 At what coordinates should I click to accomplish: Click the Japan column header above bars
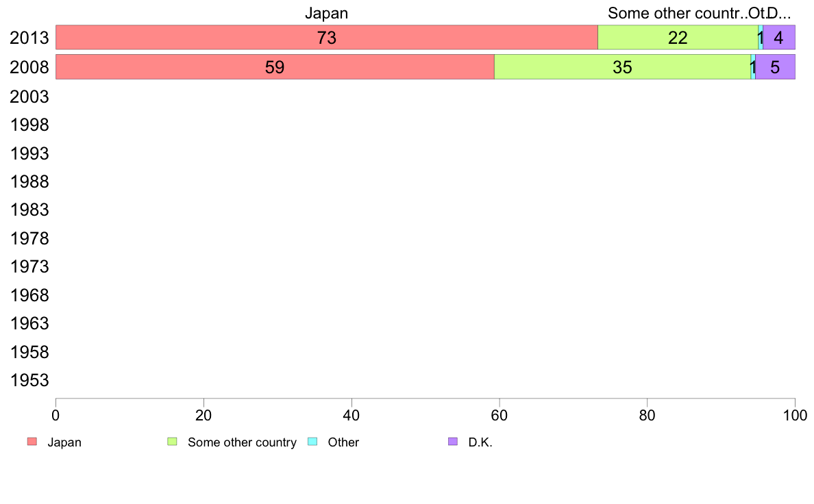(327, 13)
